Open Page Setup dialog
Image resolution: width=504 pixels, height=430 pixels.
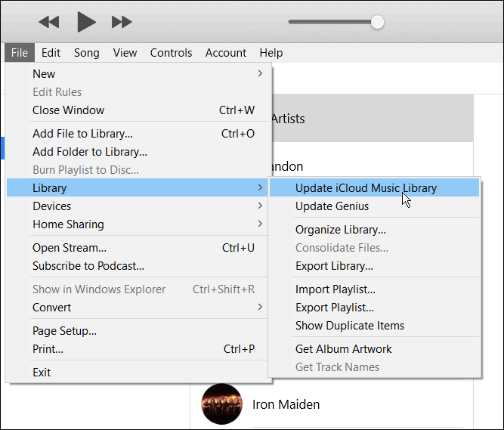138,331
